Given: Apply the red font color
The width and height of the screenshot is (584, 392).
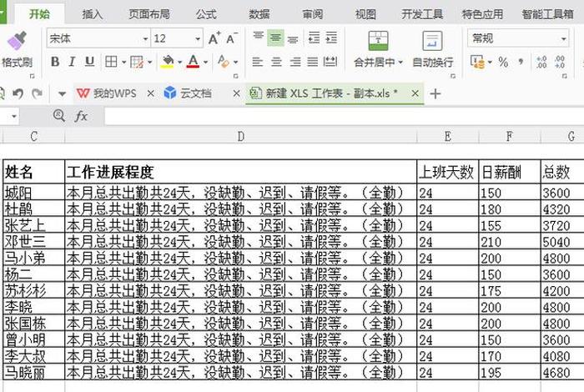Looking at the screenshot, I should pyautogui.click(x=193, y=62).
